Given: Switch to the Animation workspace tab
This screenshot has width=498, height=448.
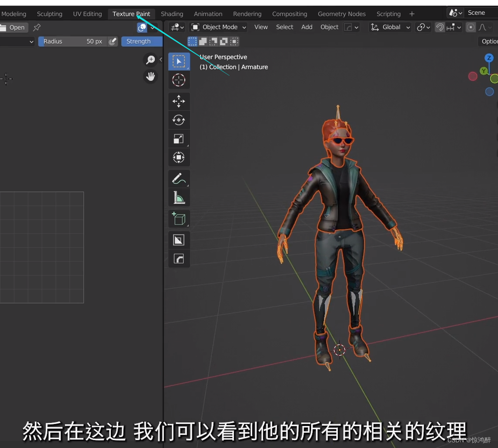Looking at the screenshot, I should [x=208, y=14].
